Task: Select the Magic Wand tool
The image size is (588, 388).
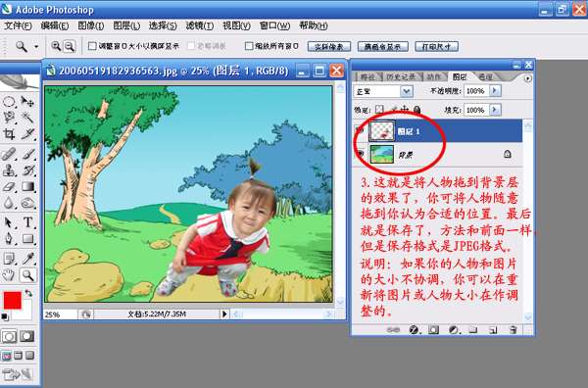Action: click(x=27, y=118)
